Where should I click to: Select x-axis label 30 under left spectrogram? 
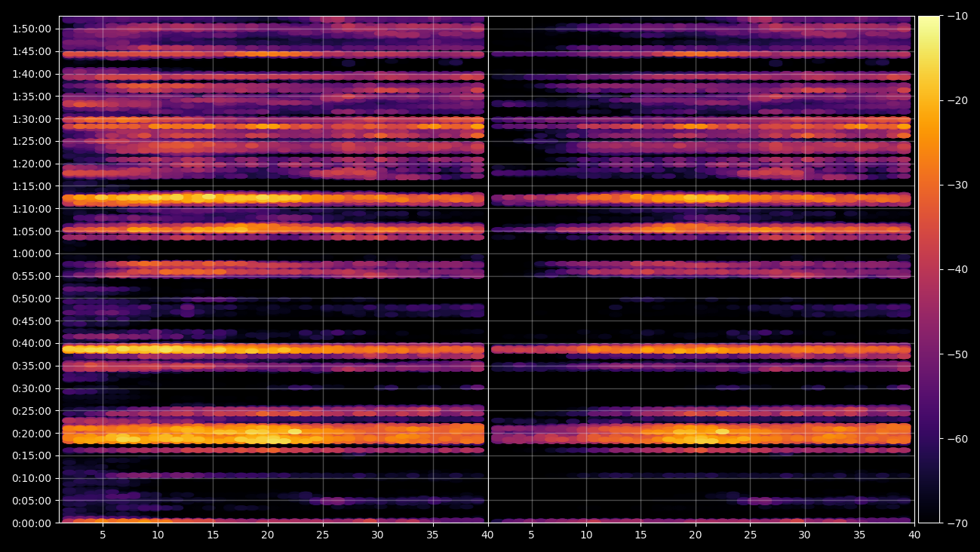pos(378,535)
